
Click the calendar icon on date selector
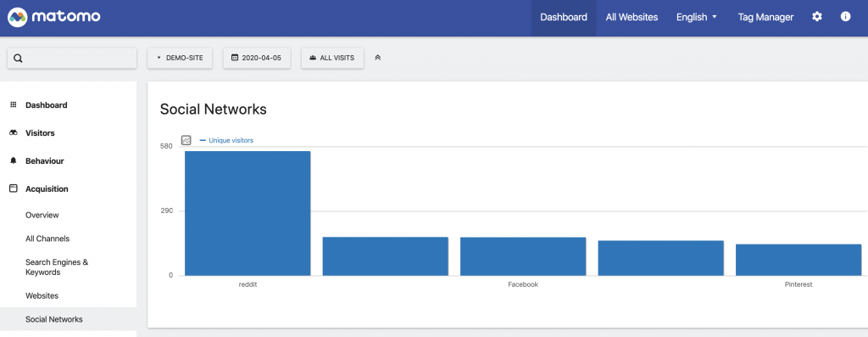pyautogui.click(x=235, y=58)
